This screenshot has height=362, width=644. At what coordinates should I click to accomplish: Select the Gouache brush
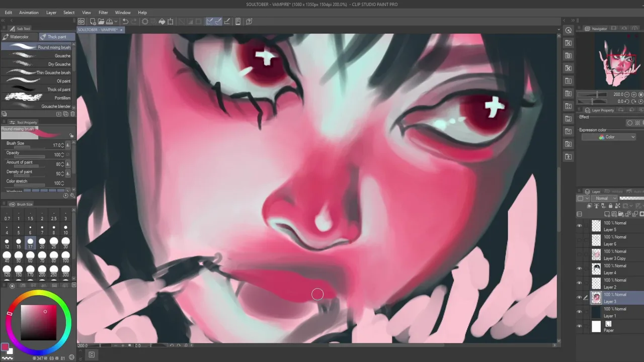click(36, 56)
